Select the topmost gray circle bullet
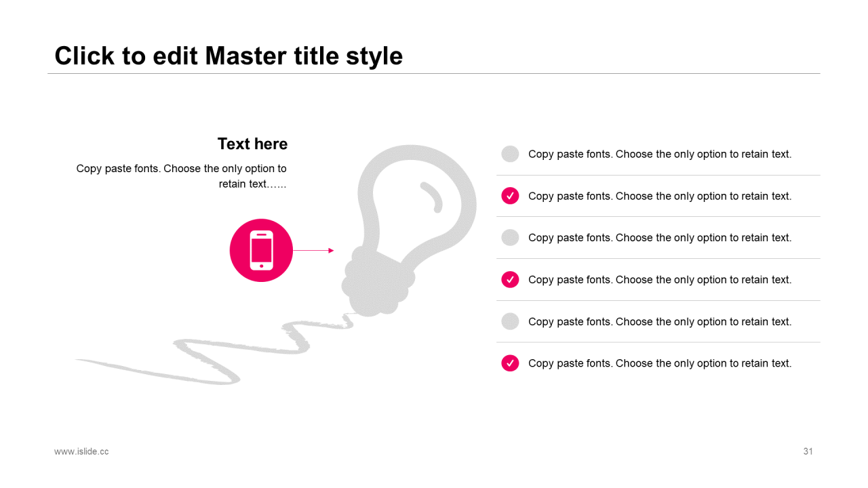868x488 pixels. coord(510,154)
